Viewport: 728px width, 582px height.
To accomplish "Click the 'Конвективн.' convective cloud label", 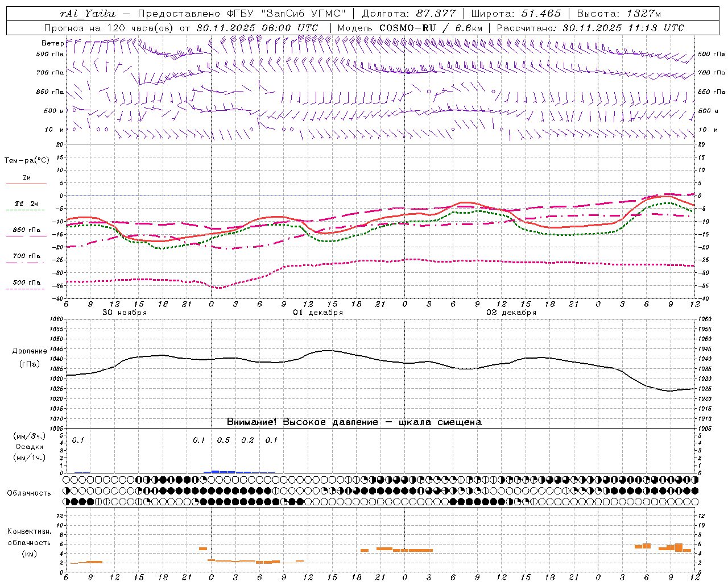I will click(29, 531).
